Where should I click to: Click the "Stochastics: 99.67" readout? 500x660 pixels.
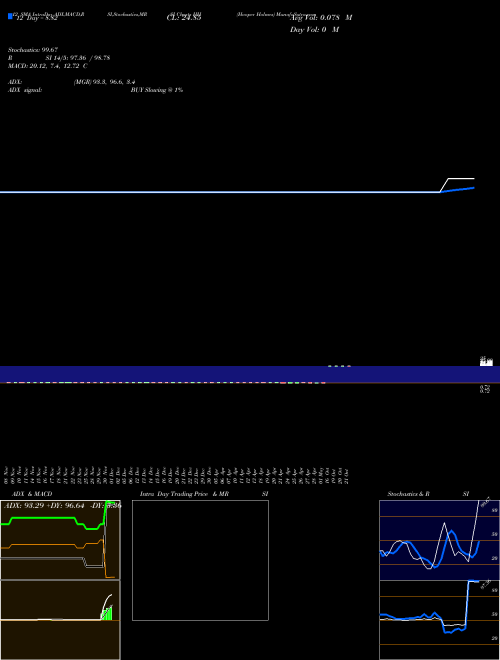tap(33, 50)
